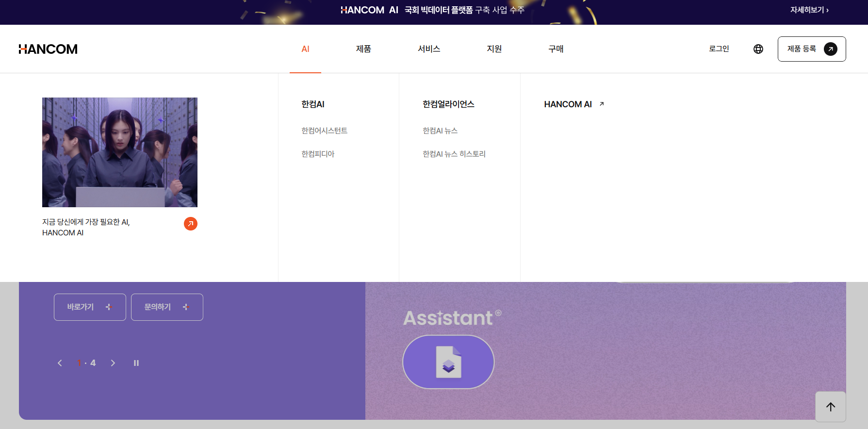This screenshot has height=429, width=868.
Task: Click 자세히보기 in the top banner
Action: 809,10
